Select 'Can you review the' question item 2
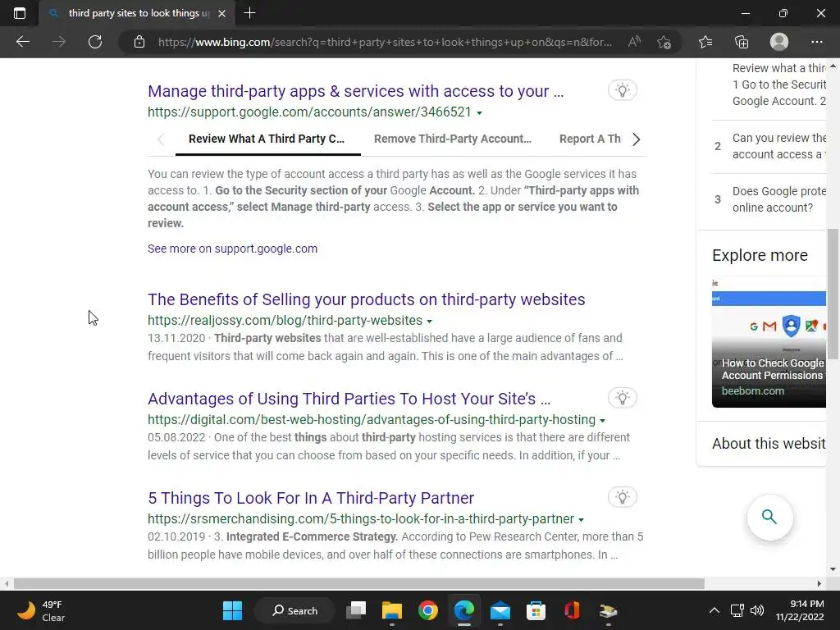Viewport: 840px width, 630px height. pyautogui.click(x=769, y=146)
